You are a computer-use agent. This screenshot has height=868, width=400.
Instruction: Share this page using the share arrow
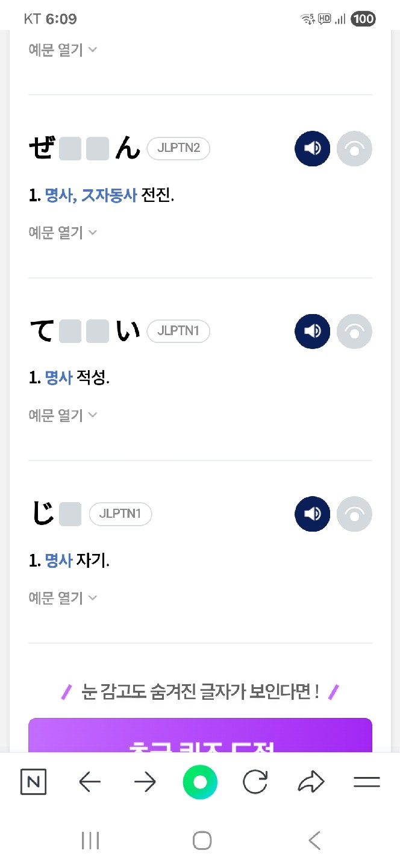click(311, 782)
